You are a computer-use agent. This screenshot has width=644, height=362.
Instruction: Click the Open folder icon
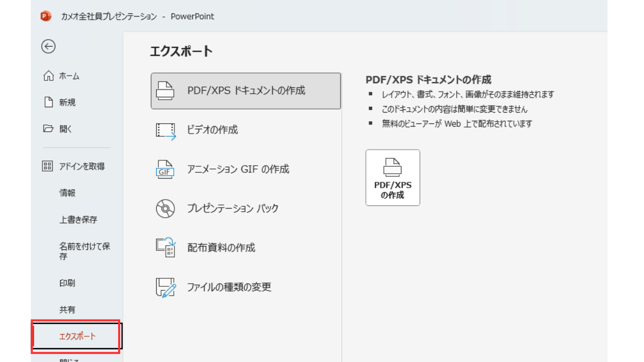pyautogui.click(x=48, y=129)
